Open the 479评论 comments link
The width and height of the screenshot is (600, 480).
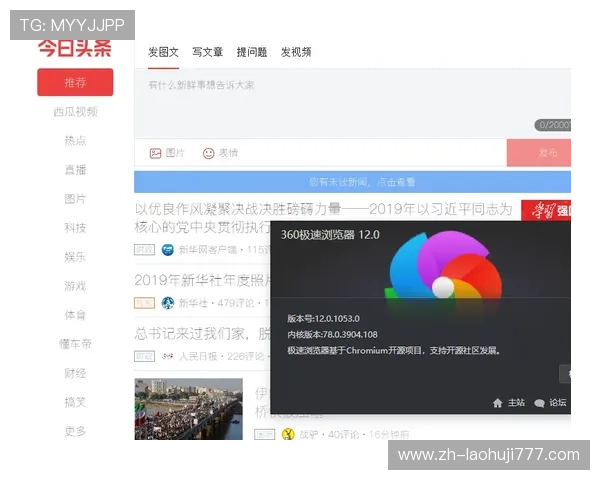point(236,303)
